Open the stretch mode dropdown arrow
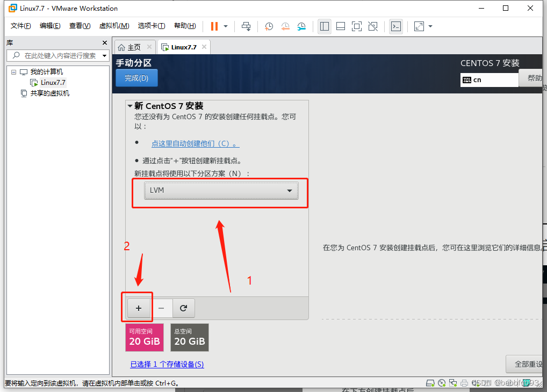Screen dimensions: 547x392 tap(430, 26)
